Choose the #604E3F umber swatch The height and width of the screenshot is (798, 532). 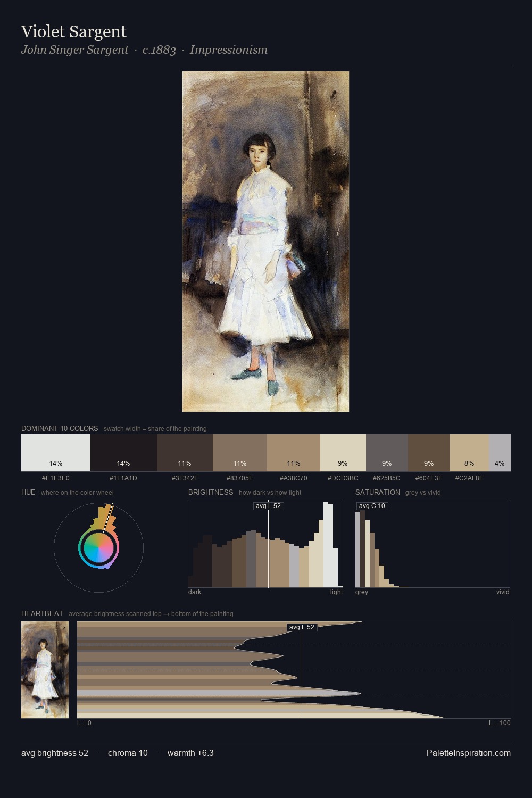[429, 453]
